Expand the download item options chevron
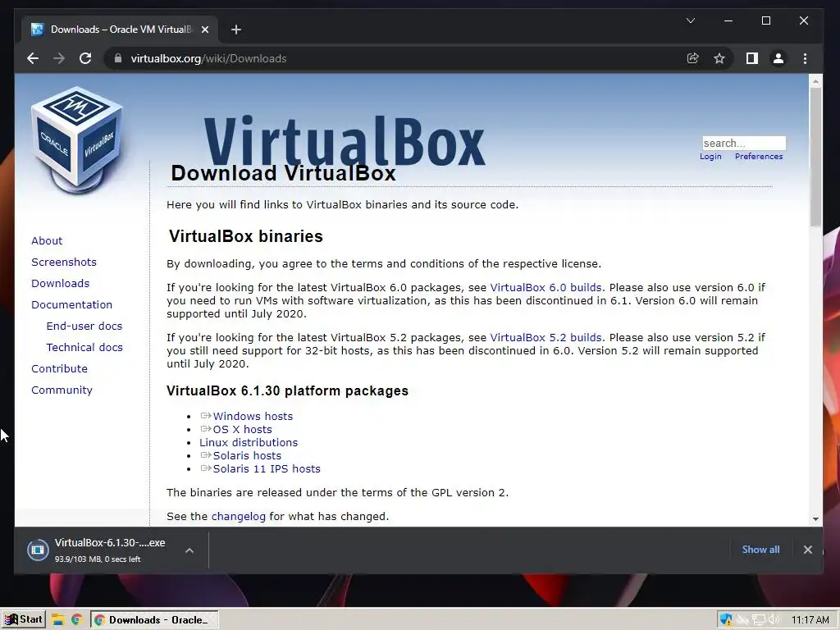 pyautogui.click(x=189, y=550)
